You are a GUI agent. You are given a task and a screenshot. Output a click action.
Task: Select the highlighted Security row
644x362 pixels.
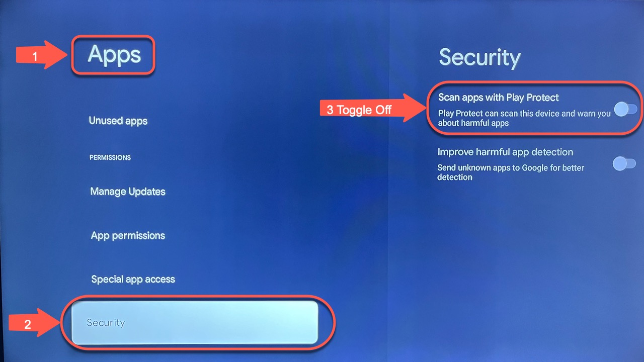[195, 322]
